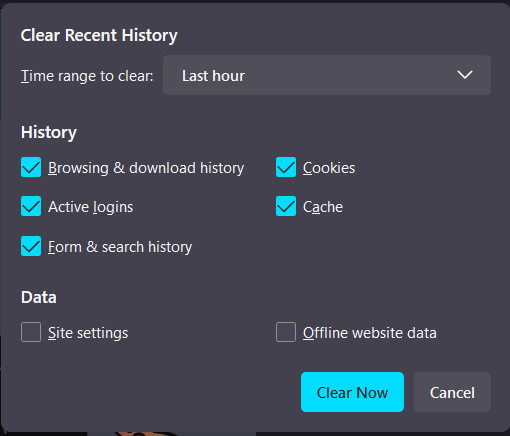Viewport: 510px width, 436px height.
Task: Click the Cache label text
Action: click(x=323, y=207)
